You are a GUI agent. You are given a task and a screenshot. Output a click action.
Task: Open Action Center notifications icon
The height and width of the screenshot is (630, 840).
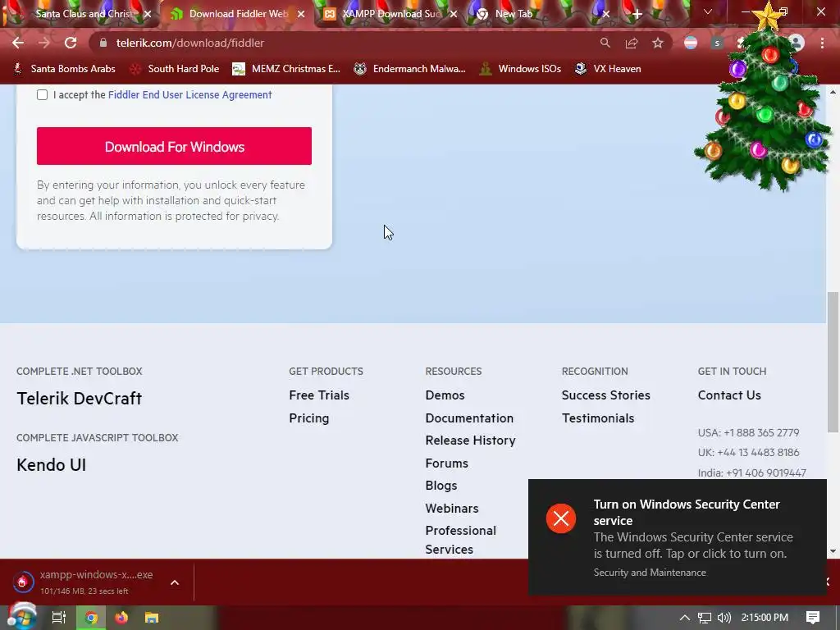click(813, 618)
